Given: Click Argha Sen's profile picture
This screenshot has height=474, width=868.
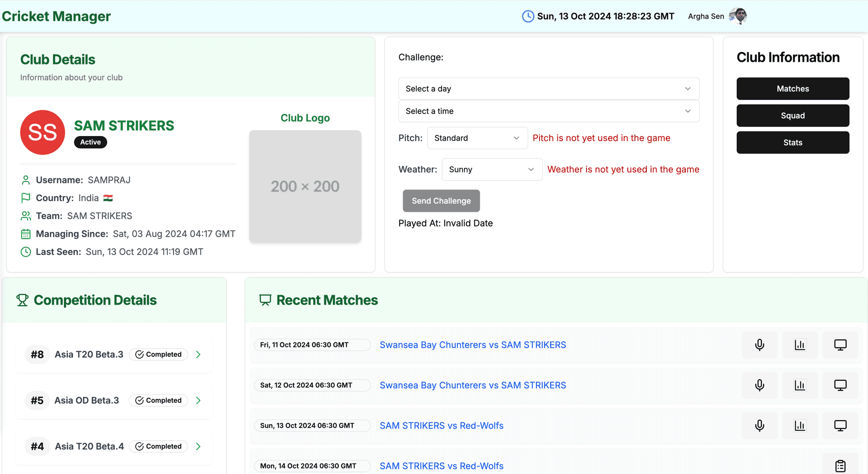Looking at the screenshot, I should [738, 16].
